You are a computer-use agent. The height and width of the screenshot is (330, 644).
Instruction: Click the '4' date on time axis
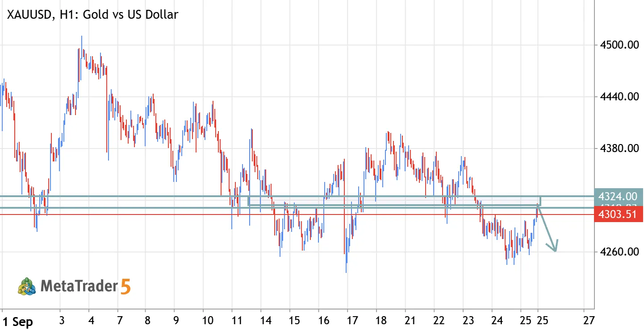click(91, 320)
